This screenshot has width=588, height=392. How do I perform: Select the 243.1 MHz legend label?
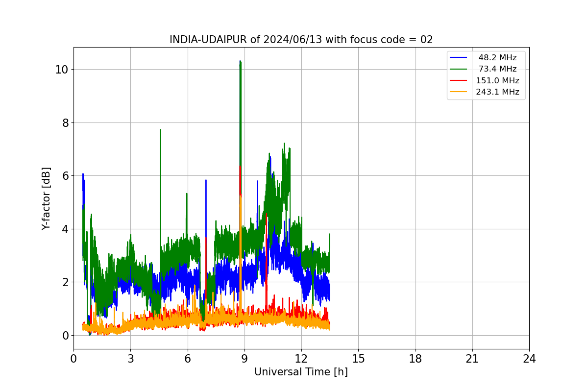coord(497,92)
